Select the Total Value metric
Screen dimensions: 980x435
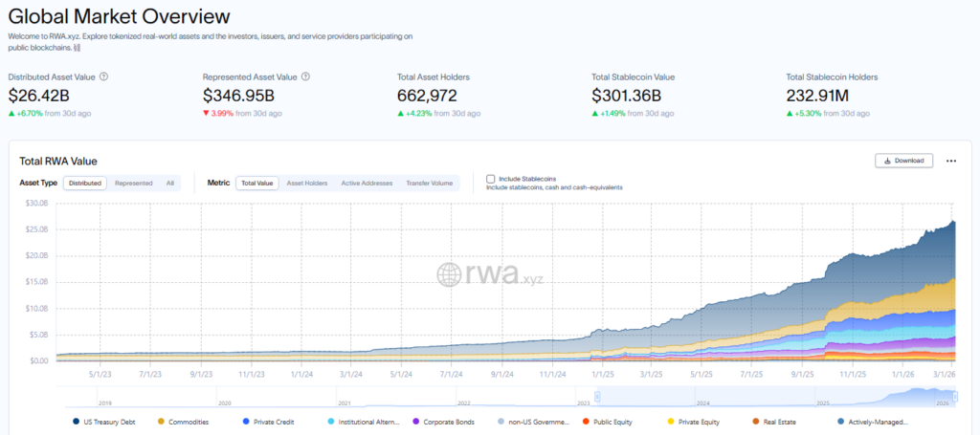(x=256, y=183)
